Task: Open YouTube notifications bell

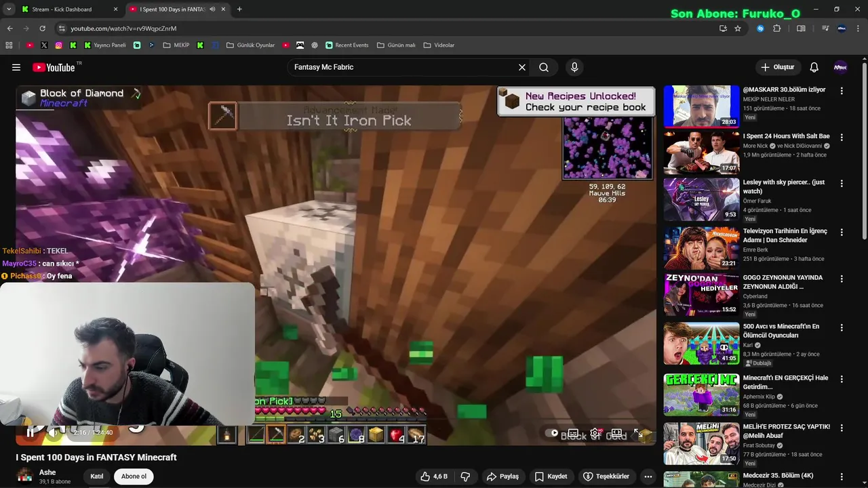Action: pyautogui.click(x=814, y=67)
